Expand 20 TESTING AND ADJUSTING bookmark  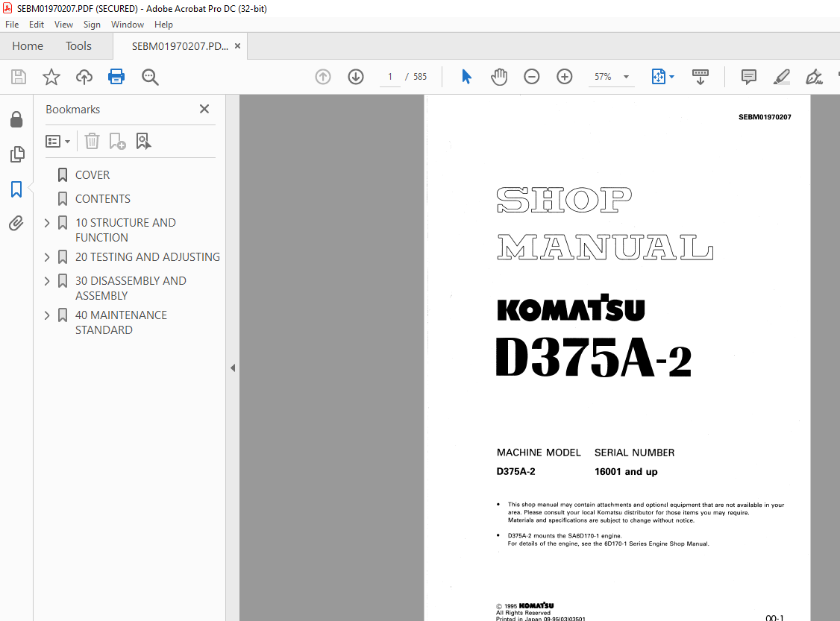click(x=47, y=257)
